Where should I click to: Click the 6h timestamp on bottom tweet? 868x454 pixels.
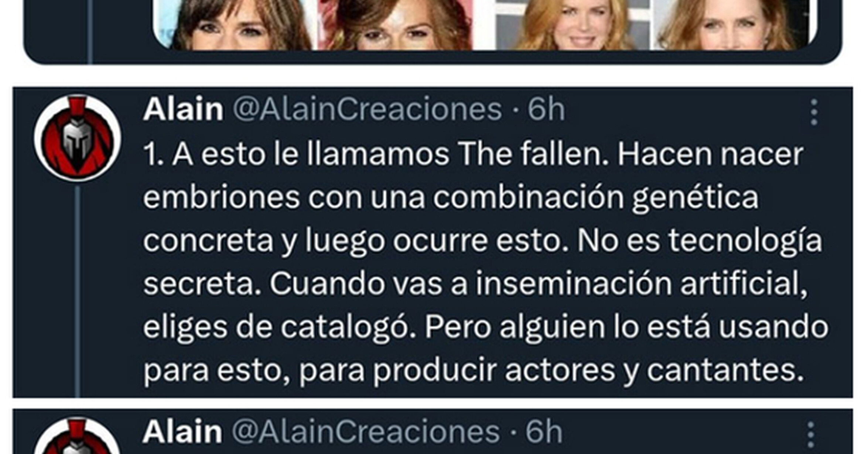point(544,432)
